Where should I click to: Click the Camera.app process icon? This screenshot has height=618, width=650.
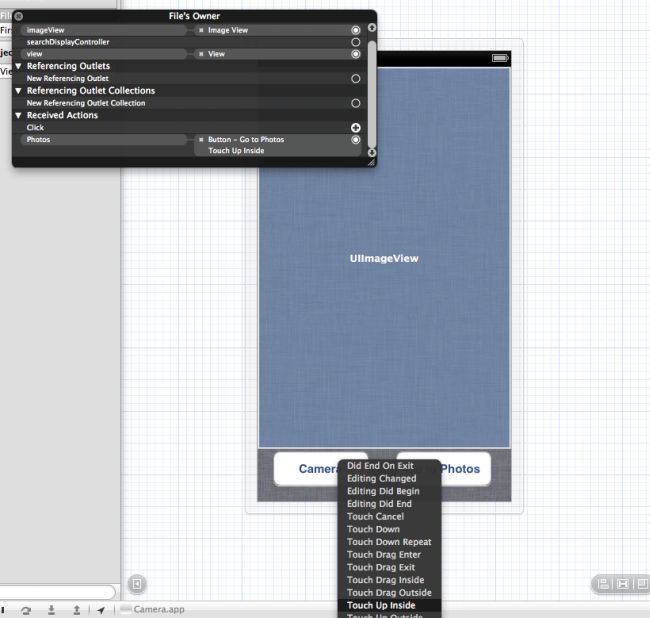pos(125,609)
